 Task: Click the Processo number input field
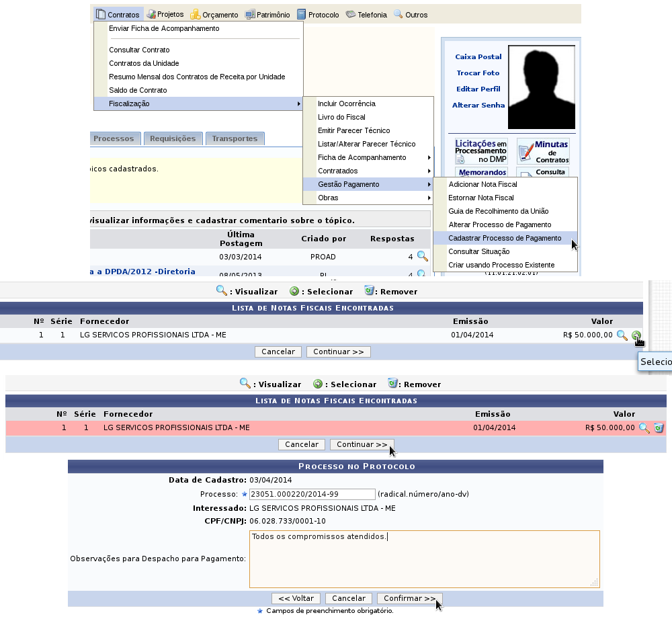[x=312, y=494]
